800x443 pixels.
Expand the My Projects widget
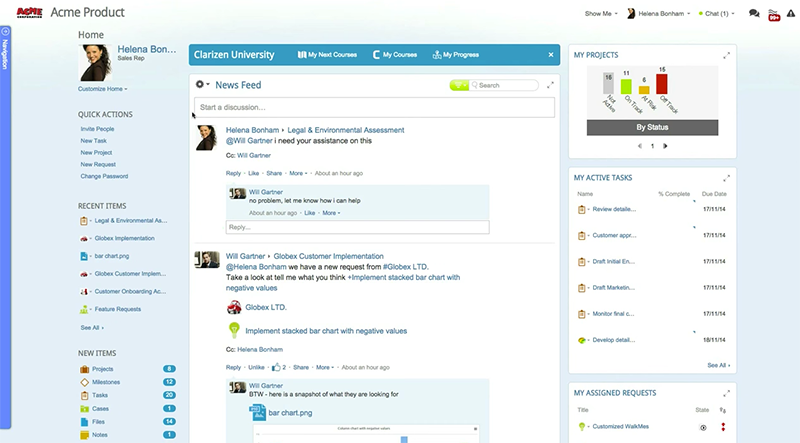[727, 55]
